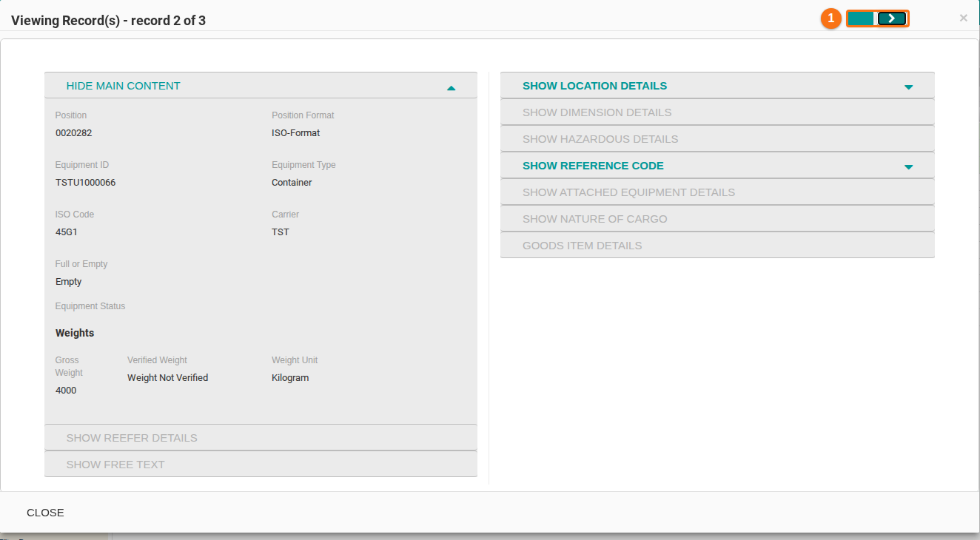Click the Full or Empty label
980x540 pixels.
click(x=81, y=264)
